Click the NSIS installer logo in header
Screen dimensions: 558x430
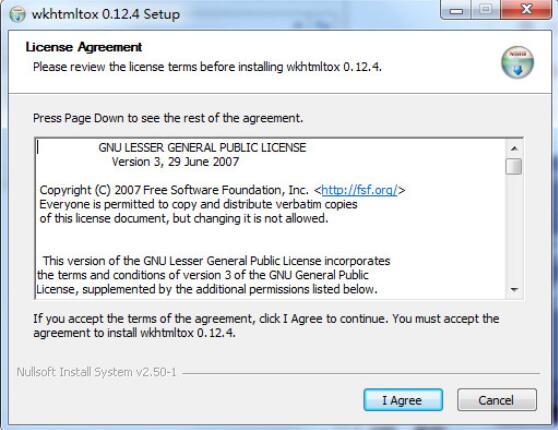(517, 63)
